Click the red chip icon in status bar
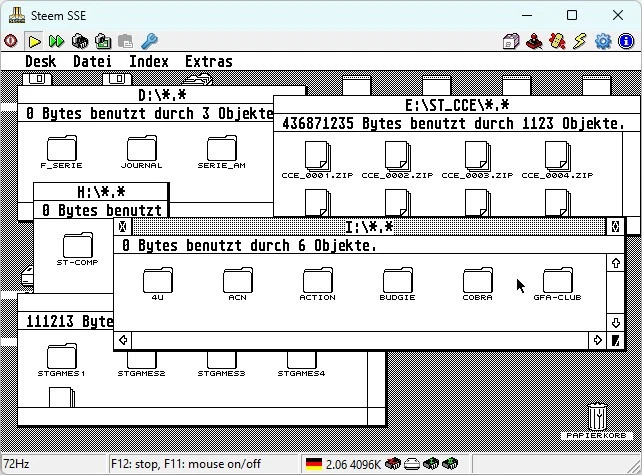The height and width of the screenshot is (475, 642). [393, 464]
